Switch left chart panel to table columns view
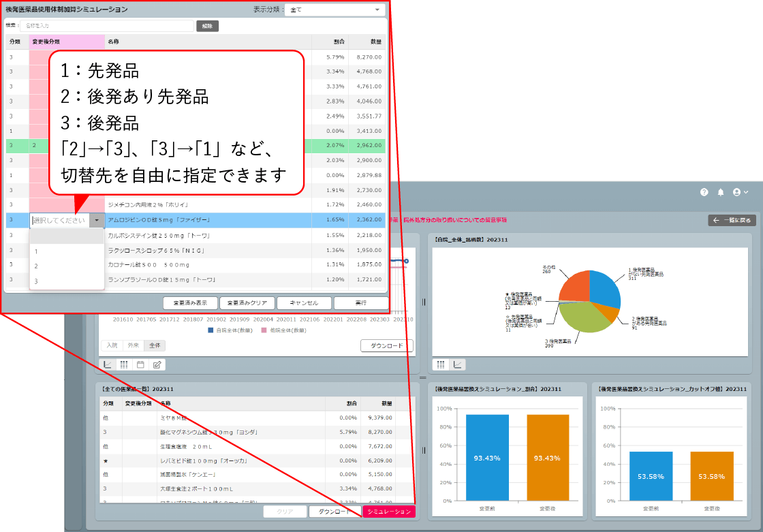The image size is (763, 532). [x=124, y=364]
